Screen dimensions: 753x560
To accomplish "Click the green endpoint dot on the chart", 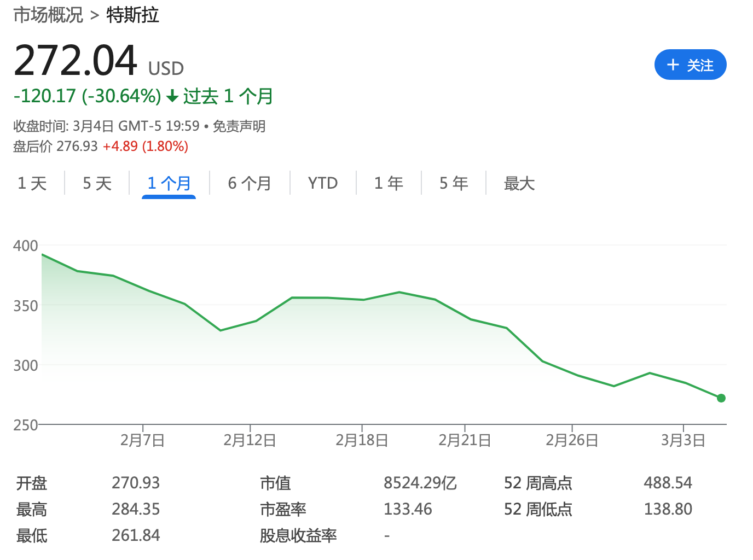I will [721, 398].
